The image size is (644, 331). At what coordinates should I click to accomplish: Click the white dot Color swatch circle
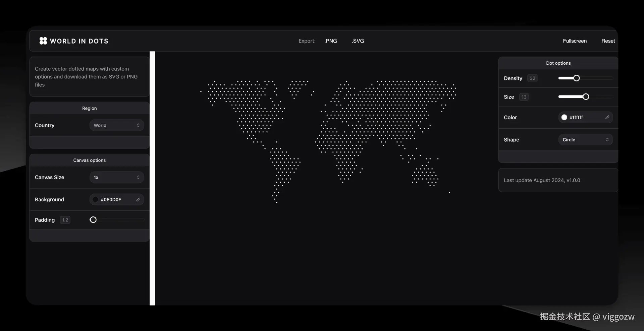(564, 117)
